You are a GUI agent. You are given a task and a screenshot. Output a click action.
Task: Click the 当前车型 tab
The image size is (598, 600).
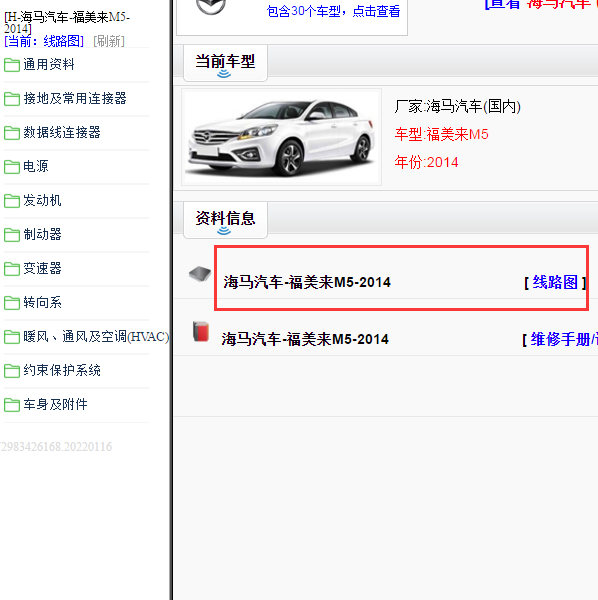225,63
